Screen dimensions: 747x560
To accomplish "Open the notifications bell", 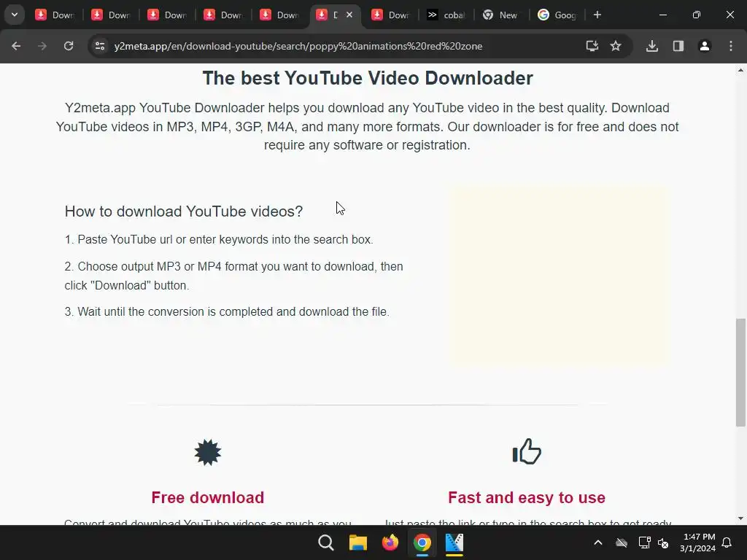I will [727, 542].
